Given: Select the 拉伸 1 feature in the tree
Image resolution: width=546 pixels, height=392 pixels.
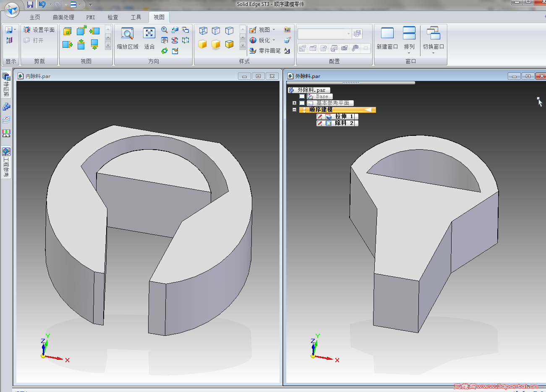Looking at the screenshot, I should coord(341,117).
